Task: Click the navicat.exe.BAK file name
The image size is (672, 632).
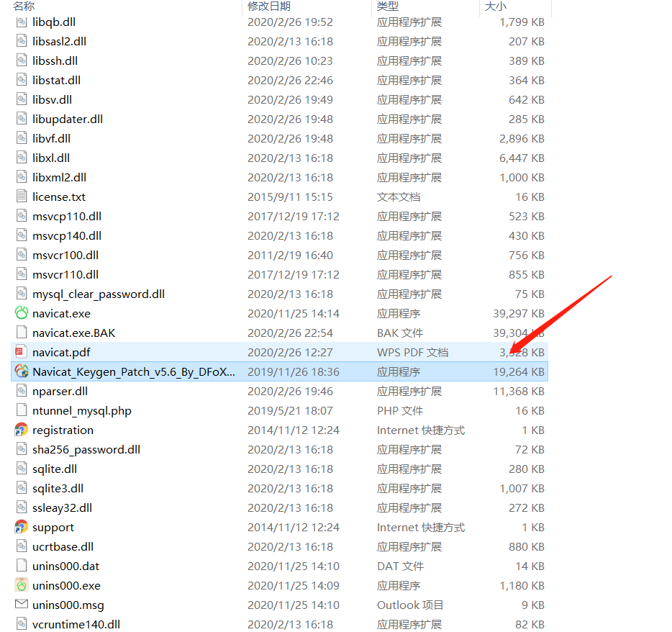Action: [73, 333]
